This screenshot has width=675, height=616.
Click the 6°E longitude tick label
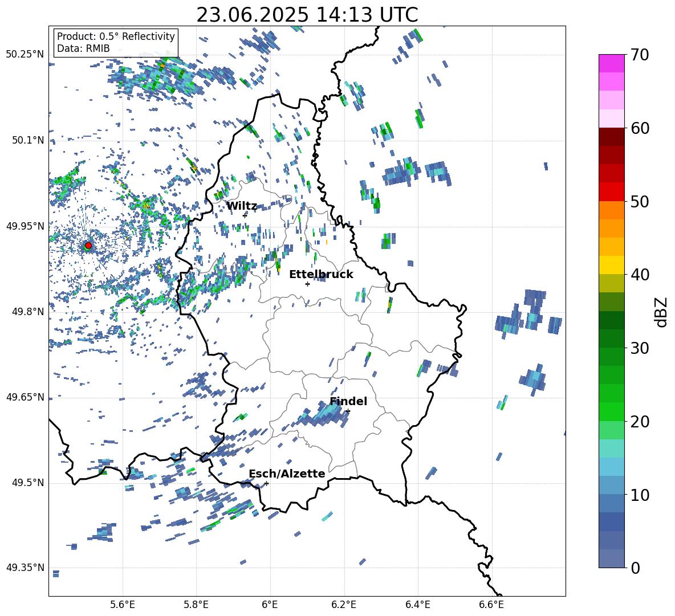click(x=270, y=605)
